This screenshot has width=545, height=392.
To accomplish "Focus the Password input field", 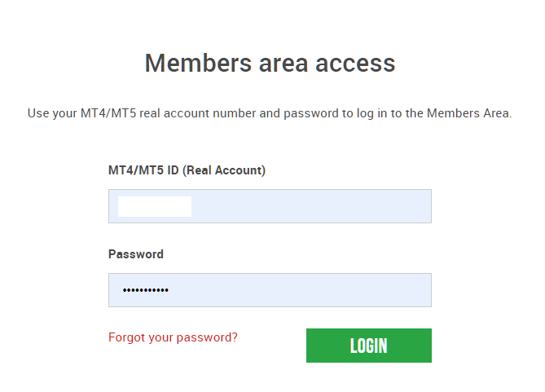I will [x=270, y=290].
